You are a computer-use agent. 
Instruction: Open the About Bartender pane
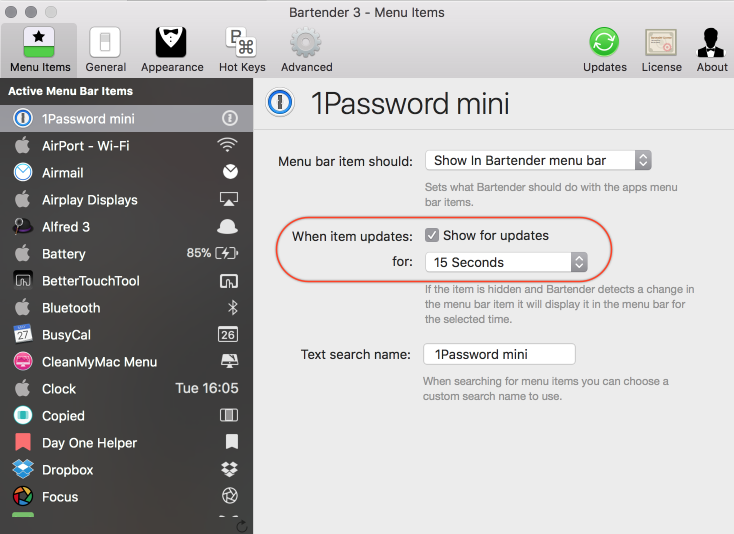pyautogui.click(x=712, y=50)
